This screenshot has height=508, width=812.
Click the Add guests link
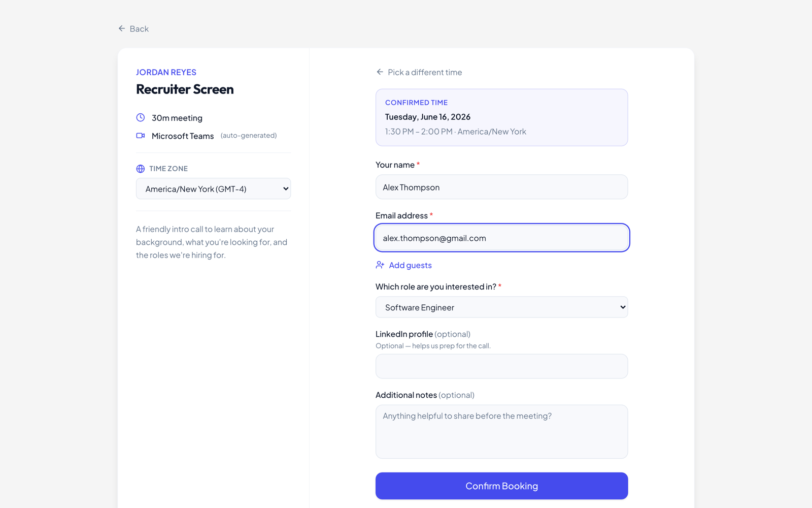(x=404, y=265)
